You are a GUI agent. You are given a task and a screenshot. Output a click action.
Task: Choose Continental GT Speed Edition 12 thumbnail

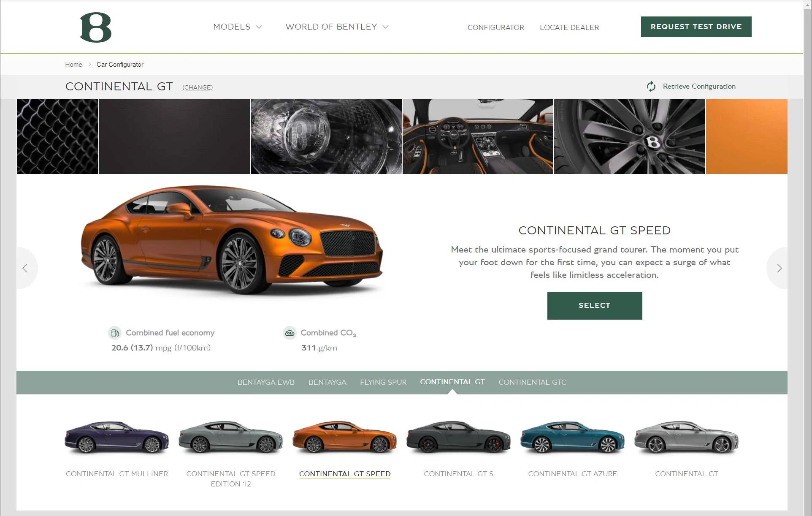coord(231,437)
